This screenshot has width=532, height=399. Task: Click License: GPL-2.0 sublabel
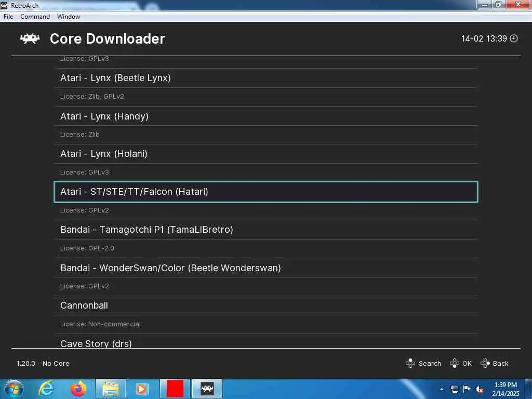click(87, 248)
